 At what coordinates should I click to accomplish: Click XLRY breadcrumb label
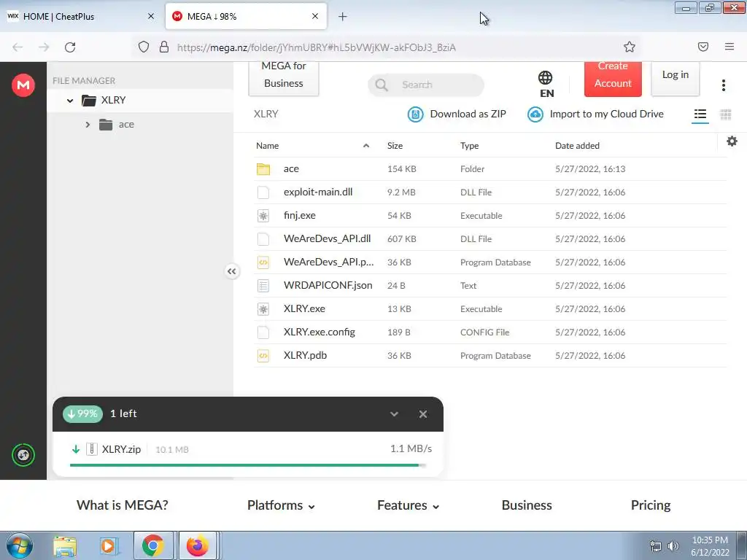pyautogui.click(x=266, y=114)
